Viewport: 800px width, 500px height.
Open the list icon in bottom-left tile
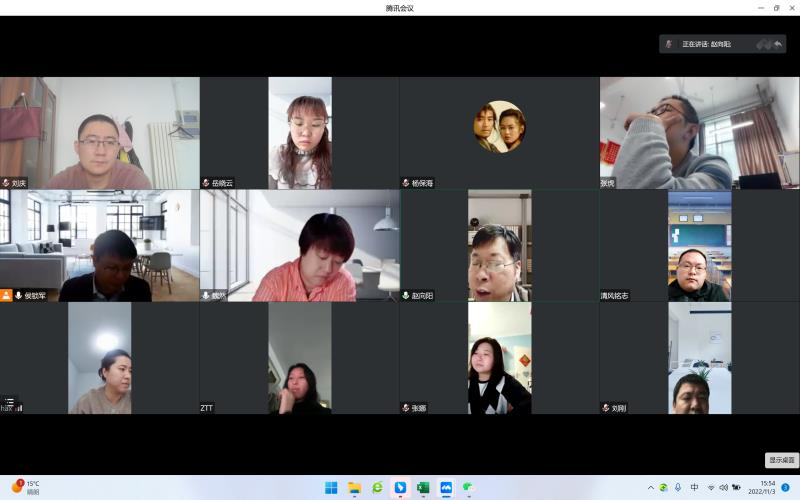tap(8, 401)
